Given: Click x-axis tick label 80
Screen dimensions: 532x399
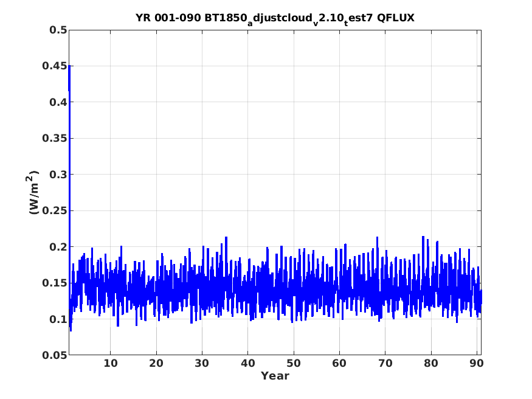Looking at the screenshot, I should click(x=431, y=363).
